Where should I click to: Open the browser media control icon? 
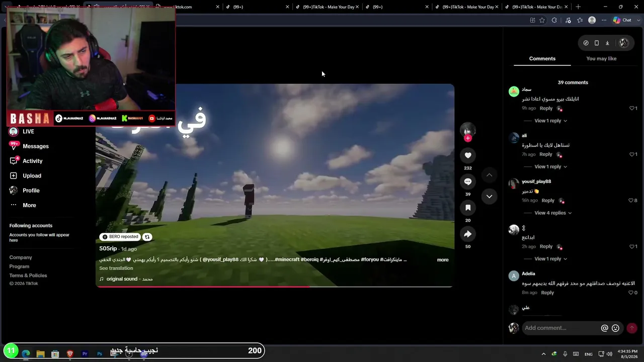click(568, 20)
